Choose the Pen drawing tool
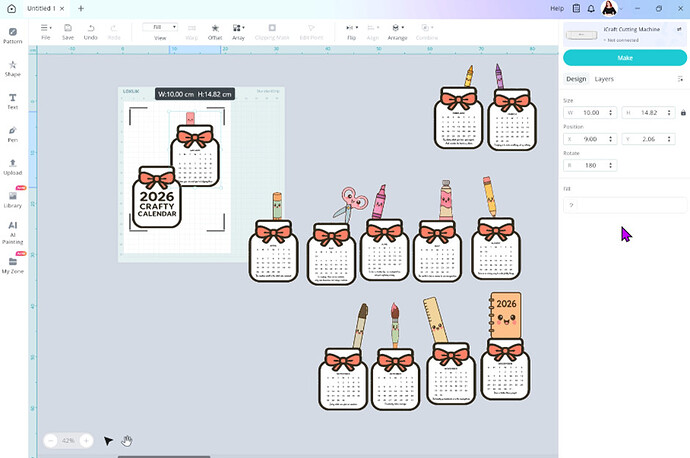Screen dimensions: 690x458 point(13,133)
